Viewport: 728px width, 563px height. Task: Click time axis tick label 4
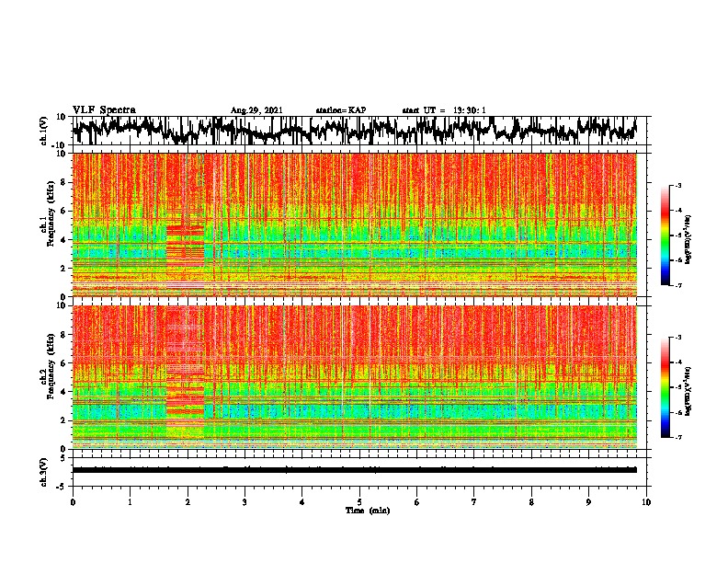302,502
